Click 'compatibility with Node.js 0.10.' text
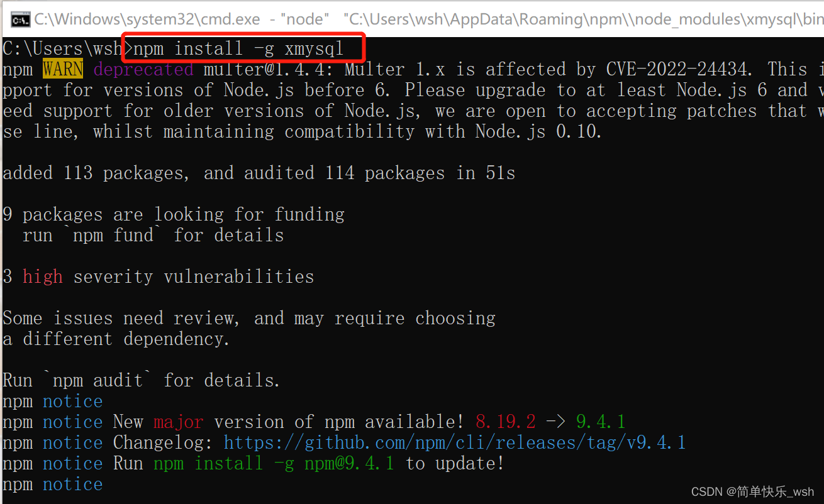The width and height of the screenshot is (824, 504). tap(443, 131)
